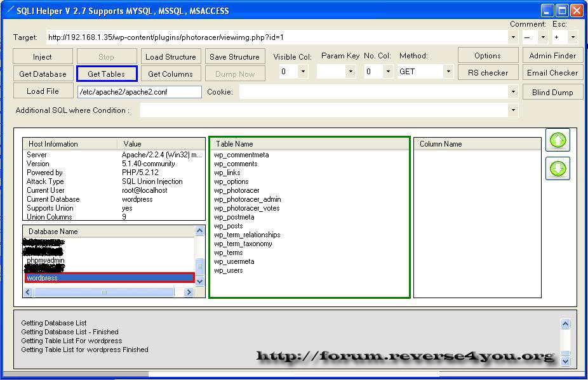
Task: Click the Database Name column header
Action: point(109,231)
